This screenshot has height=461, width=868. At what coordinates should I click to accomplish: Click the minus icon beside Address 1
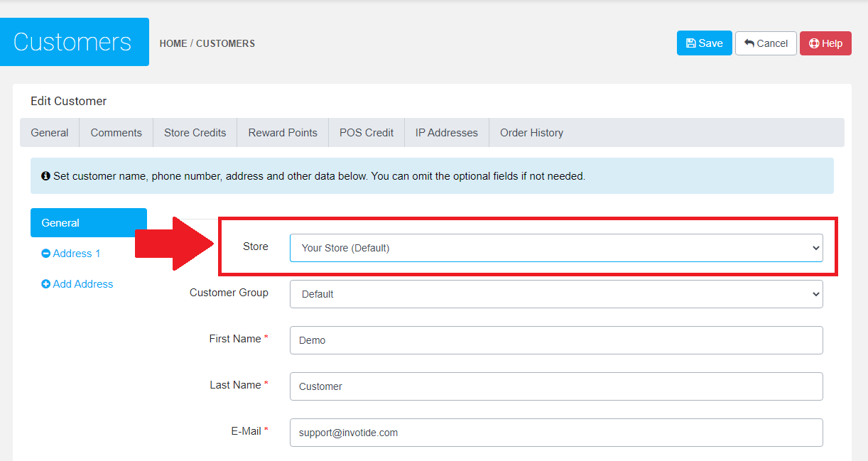click(46, 254)
